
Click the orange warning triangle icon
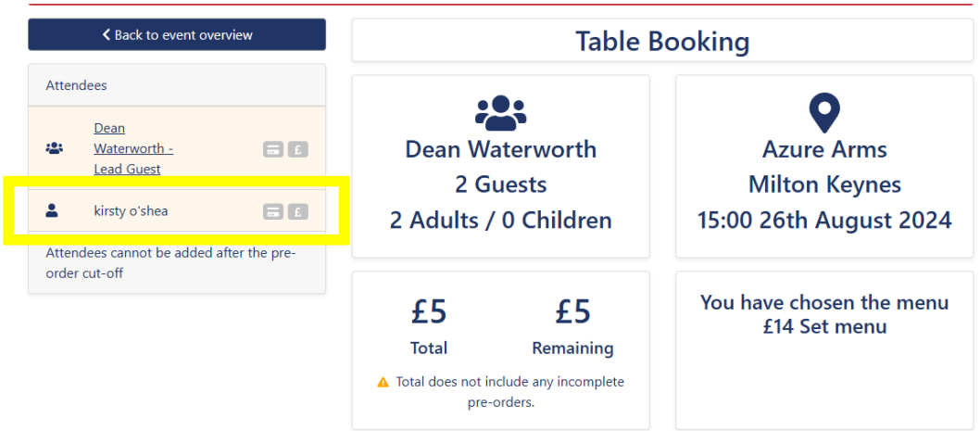click(x=383, y=383)
